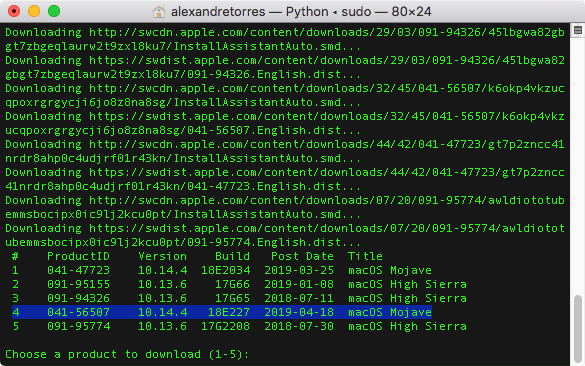Maximize the Terminal window with green button
The width and height of the screenshot is (585, 366).
pyautogui.click(x=54, y=11)
